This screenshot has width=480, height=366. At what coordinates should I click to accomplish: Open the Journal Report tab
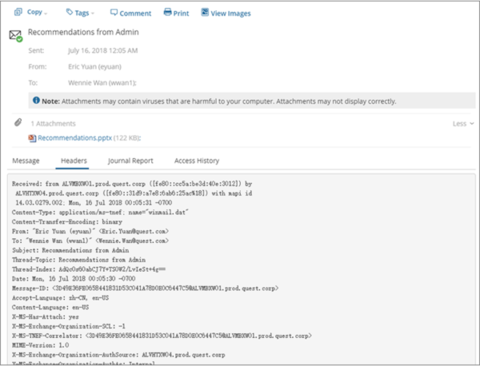tap(130, 161)
